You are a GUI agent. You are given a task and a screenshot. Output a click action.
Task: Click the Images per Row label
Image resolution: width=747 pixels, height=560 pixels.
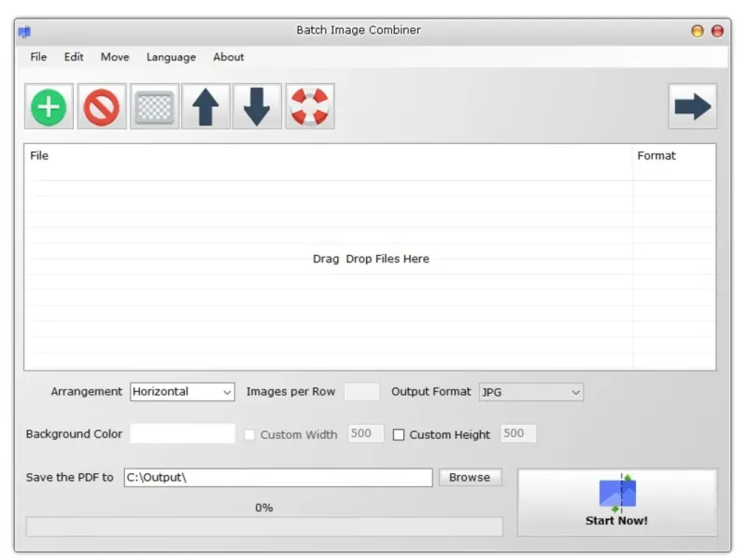coord(290,391)
